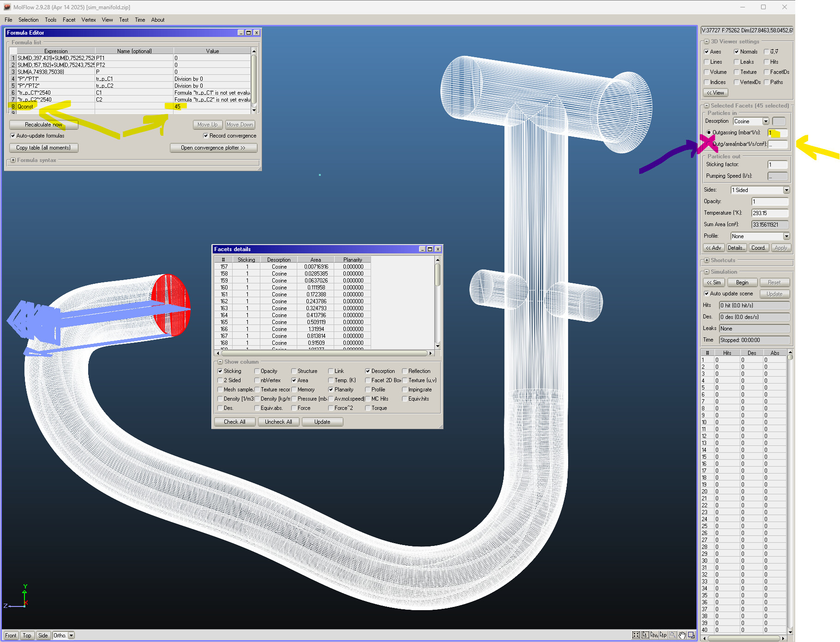Click the Recalculate now button
Image resolution: width=840 pixels, height=642 pixels.
click(x=43, y=125)
